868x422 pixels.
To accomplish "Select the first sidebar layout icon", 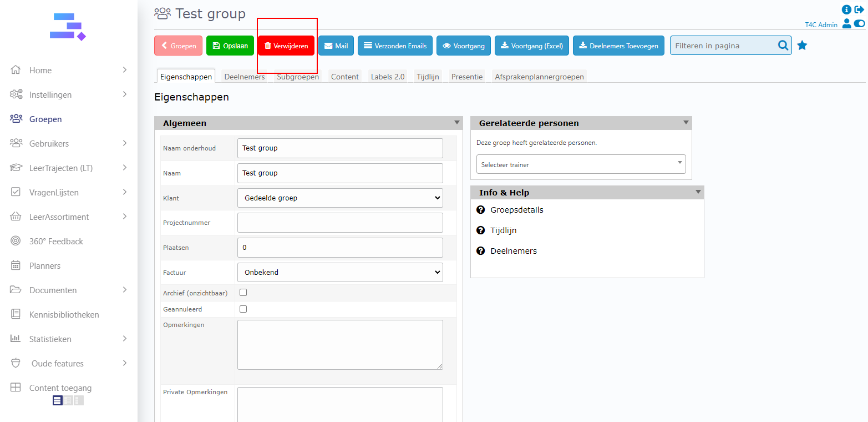I will pos(58,400).
